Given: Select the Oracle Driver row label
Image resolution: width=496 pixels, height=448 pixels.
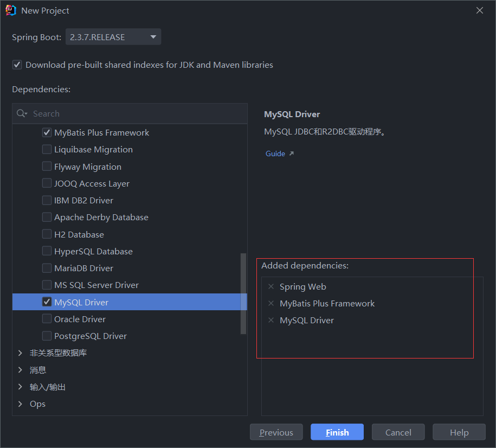Looking at the screenshot, I should tap(80, 319).
